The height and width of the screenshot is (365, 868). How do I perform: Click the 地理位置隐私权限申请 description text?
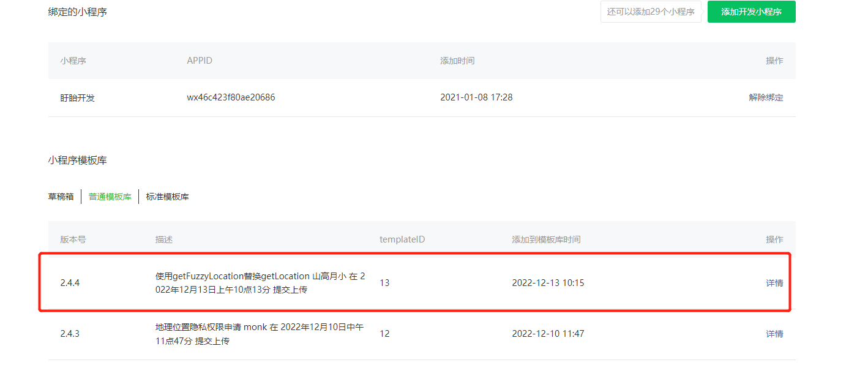tap(260, 334)
